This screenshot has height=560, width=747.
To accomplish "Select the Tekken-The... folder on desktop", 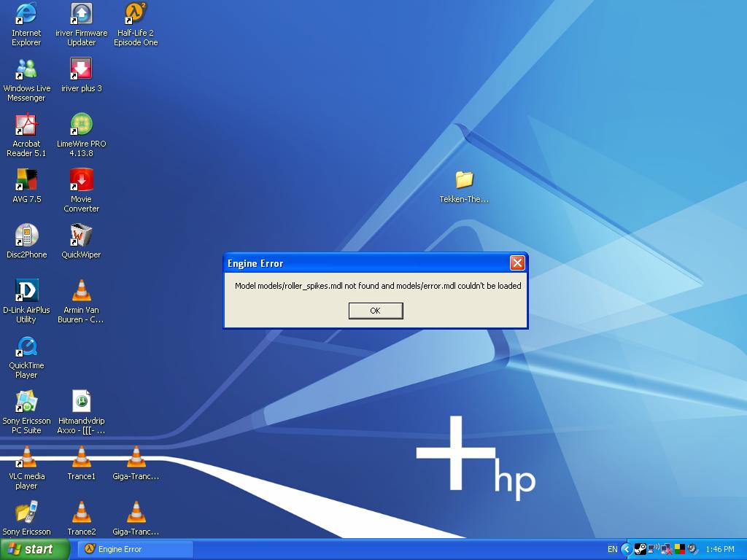I will click(464, 187).
